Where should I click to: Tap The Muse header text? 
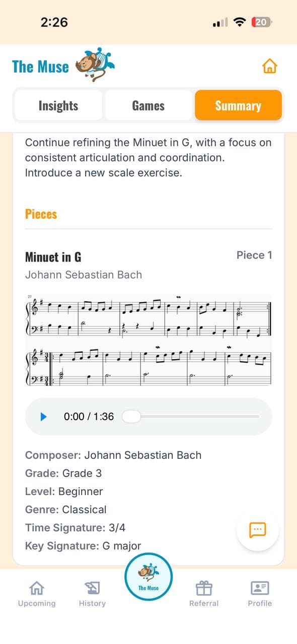point(40,66)
